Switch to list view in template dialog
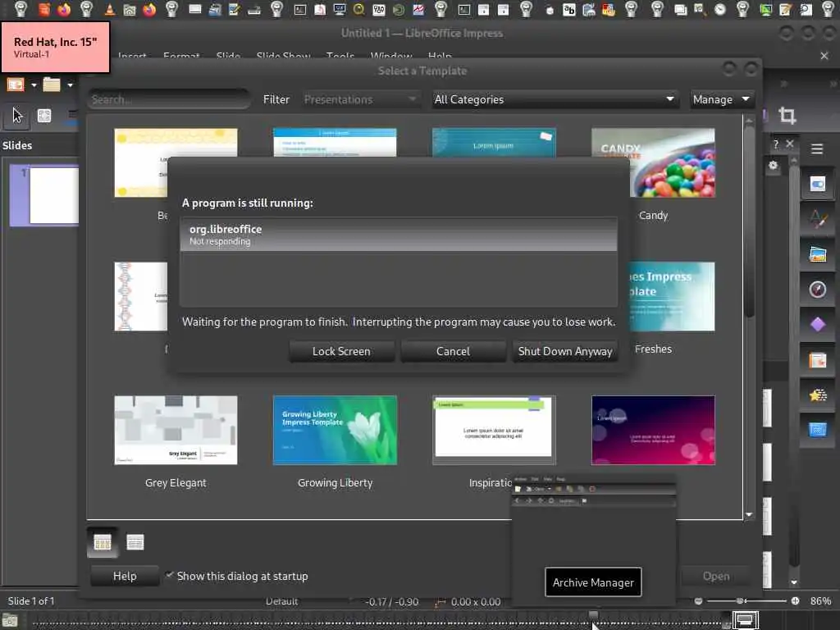 [x=135, y=542]
